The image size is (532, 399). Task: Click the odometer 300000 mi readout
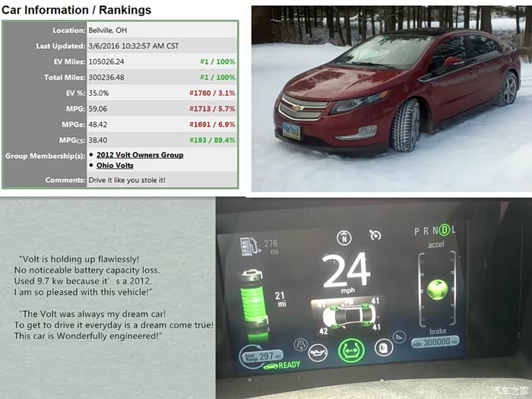[x=435, y=342]
